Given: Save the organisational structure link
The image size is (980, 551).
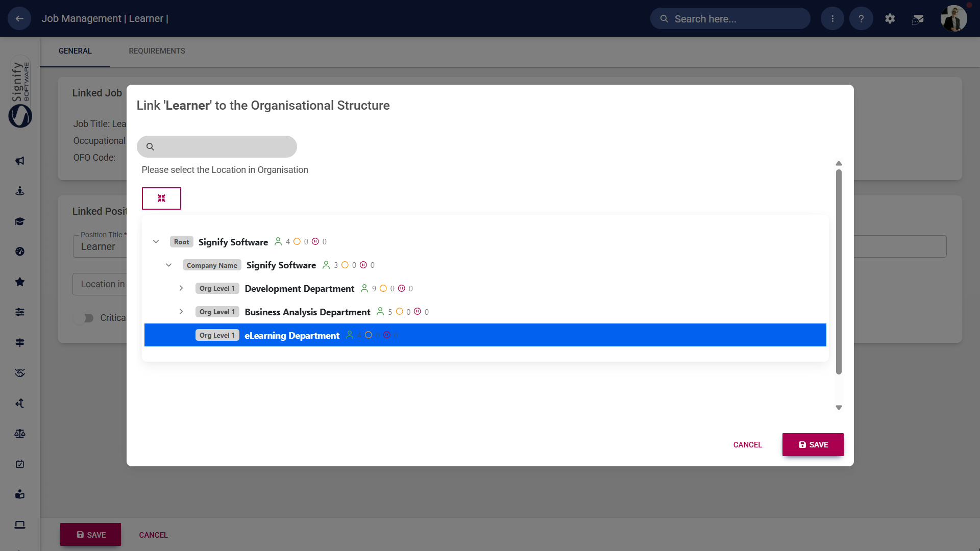Looking at the screenshot, I should click(813, 444).
